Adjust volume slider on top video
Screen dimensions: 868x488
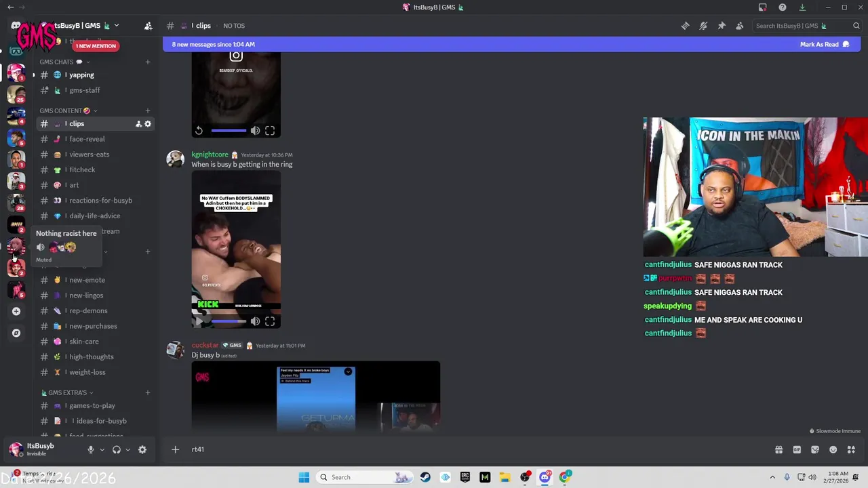click(x=229, y=131)
